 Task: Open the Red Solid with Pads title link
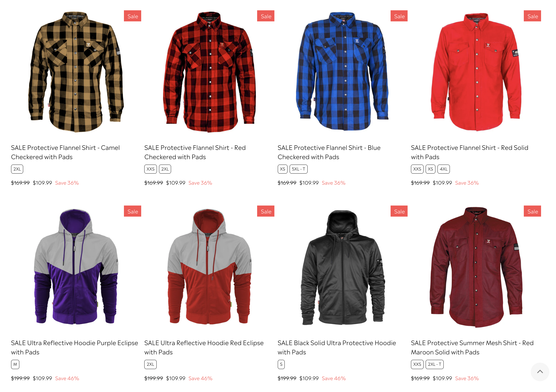tap(469, 152)
